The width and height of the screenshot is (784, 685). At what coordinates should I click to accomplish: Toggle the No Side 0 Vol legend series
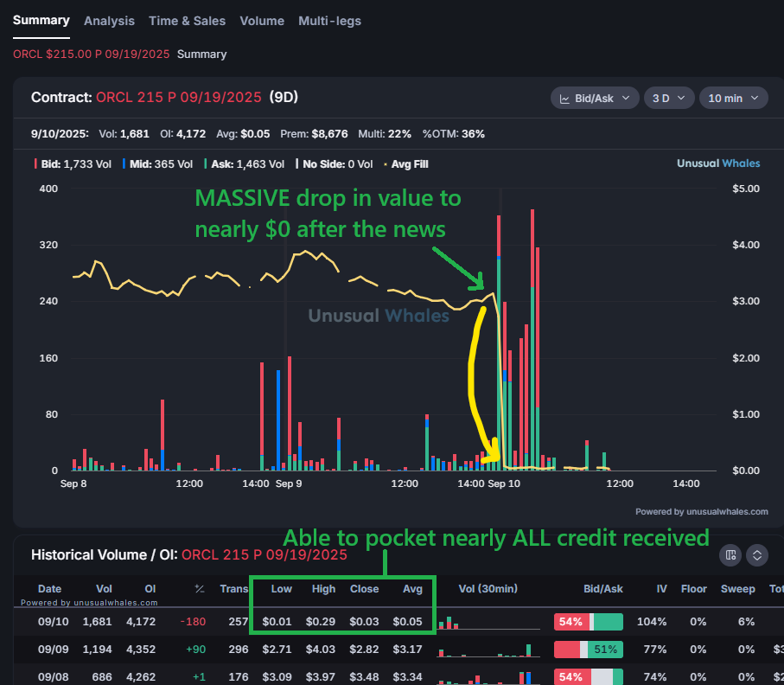pyautogui.click(x=335, y=164)
